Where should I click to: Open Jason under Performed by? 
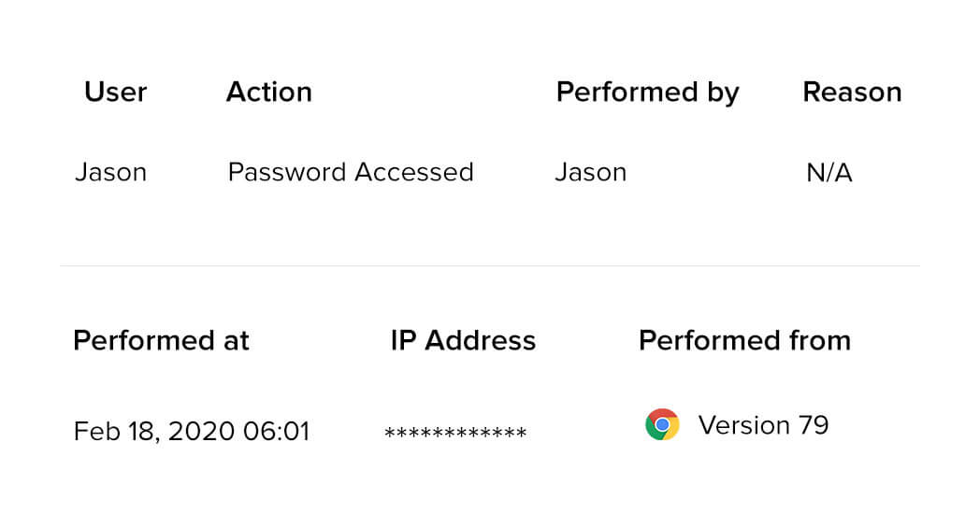click(x=590, y=172)
